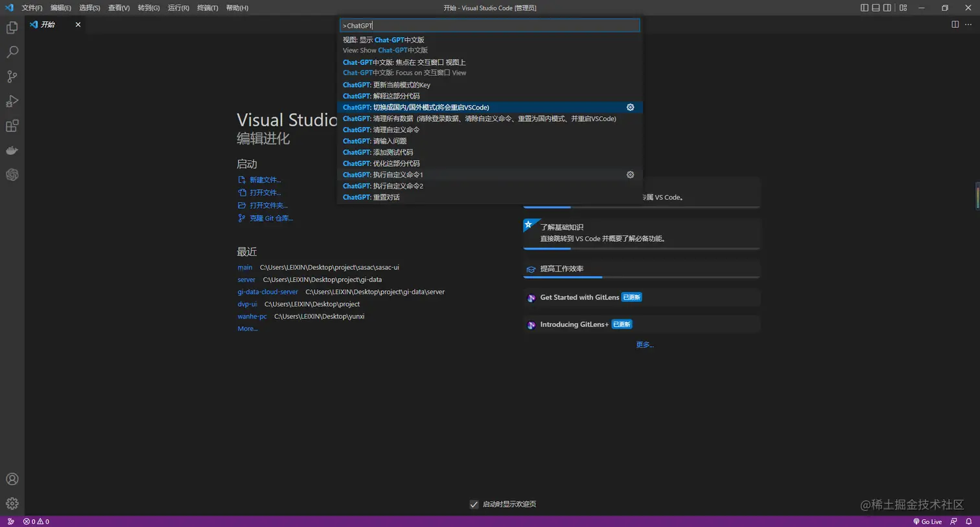Open the Search view in activity bar
980x527 pixels.
tap(12, 52)
